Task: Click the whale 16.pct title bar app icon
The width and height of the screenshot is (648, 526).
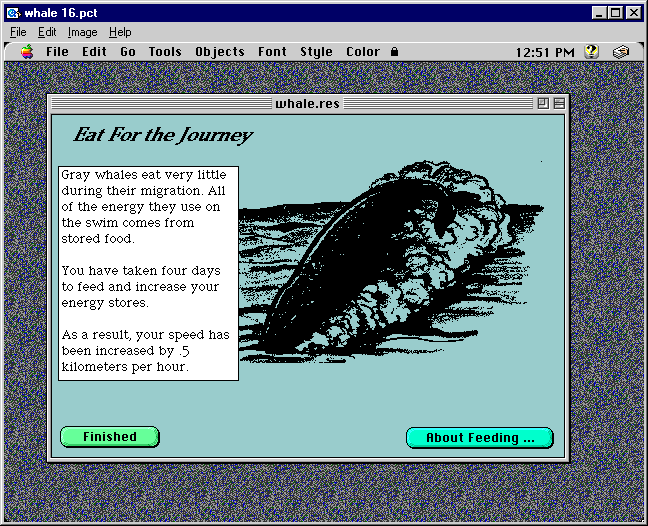Action: tap(13, 13)
